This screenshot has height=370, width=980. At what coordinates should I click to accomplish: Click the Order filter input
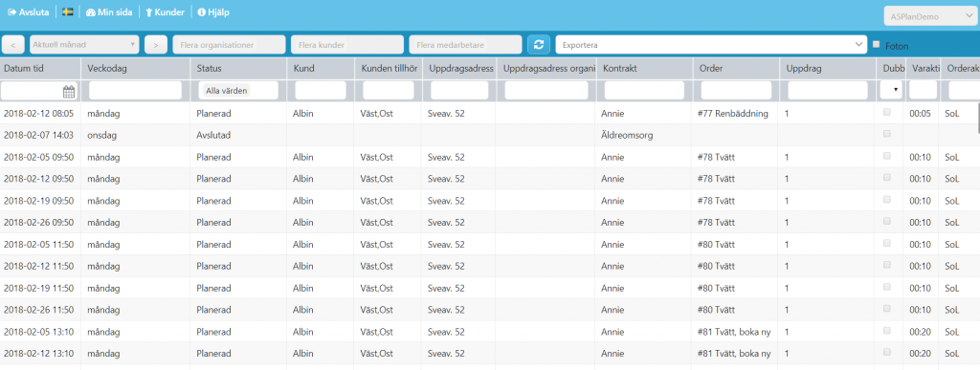[736, 91]
